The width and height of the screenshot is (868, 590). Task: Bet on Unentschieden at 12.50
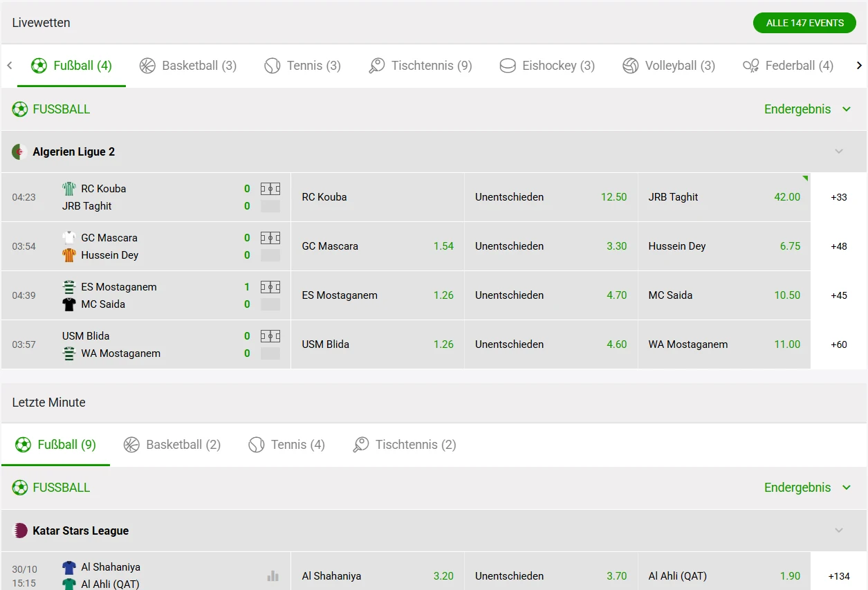(x=551, y=197)
